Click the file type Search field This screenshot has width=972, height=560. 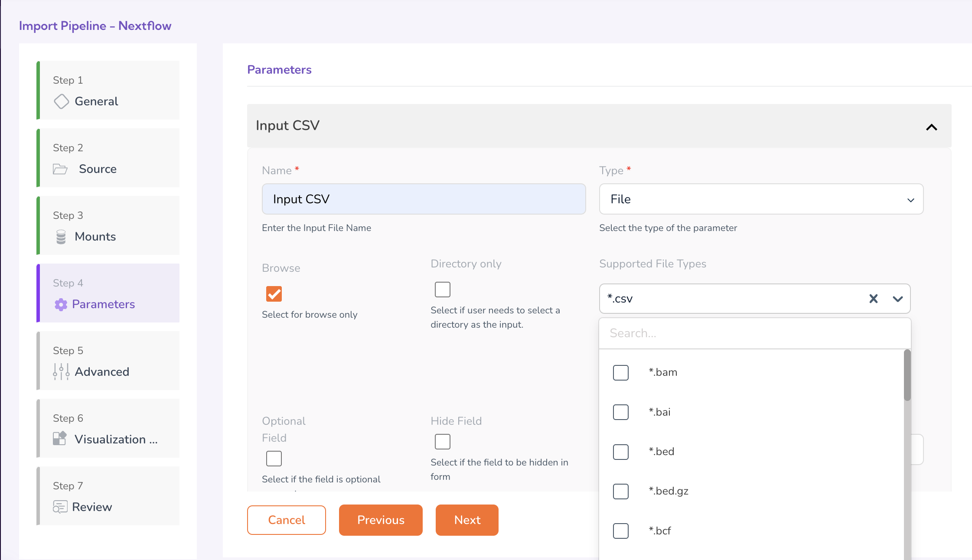754,333
